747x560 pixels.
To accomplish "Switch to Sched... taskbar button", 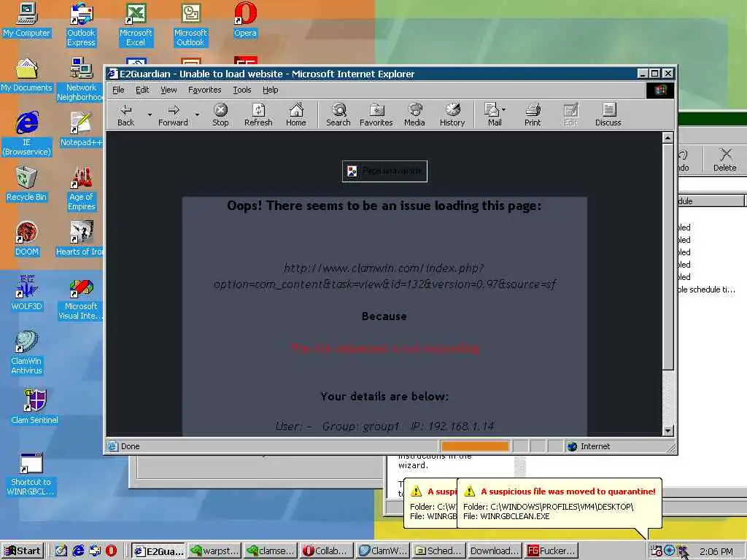I will coord(438,551).
